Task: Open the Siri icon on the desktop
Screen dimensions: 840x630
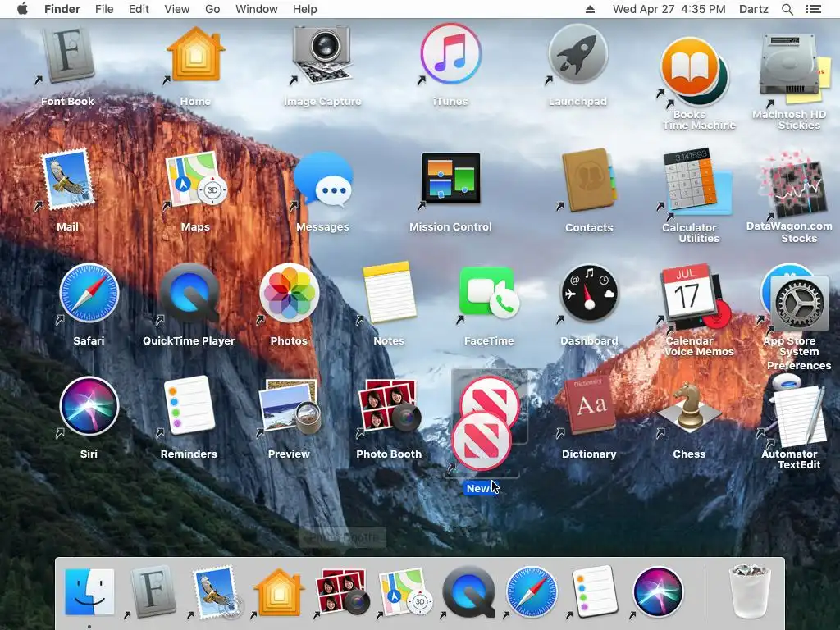Action: click(x=89, y=406)
